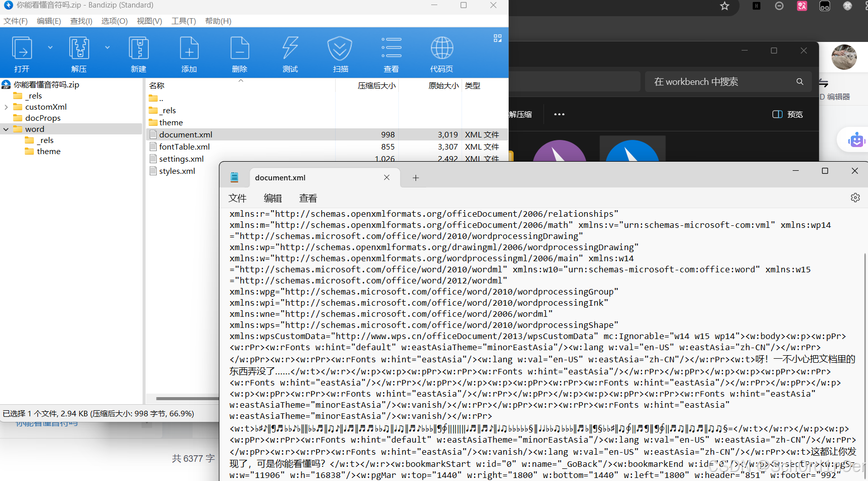Select the theme folder in the file list
Image resolution: width=868 pixels, height=481 pixels.
pyautogui.click(x=170, y=122)
